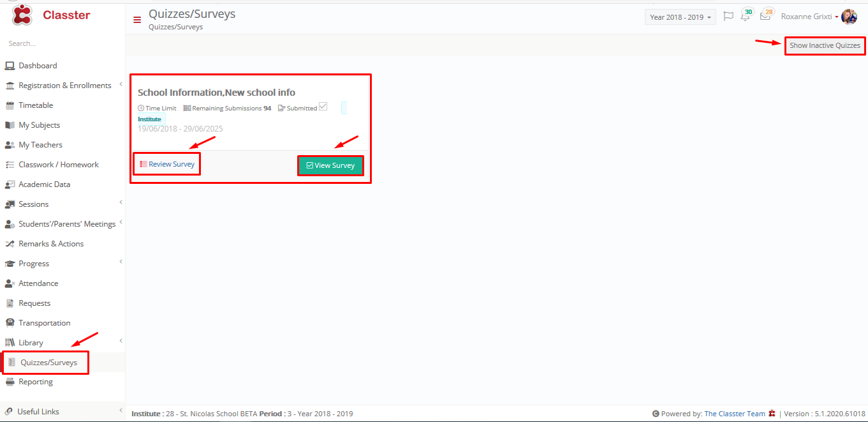Click the Reporting printer icon
This screenshot has width=868, height=422.
10,382
